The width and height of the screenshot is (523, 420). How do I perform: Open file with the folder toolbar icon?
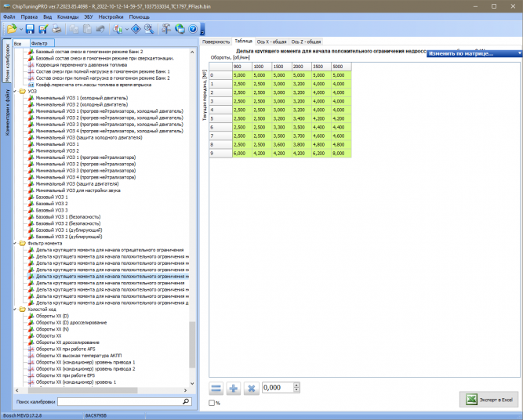(x=12, y=29)
